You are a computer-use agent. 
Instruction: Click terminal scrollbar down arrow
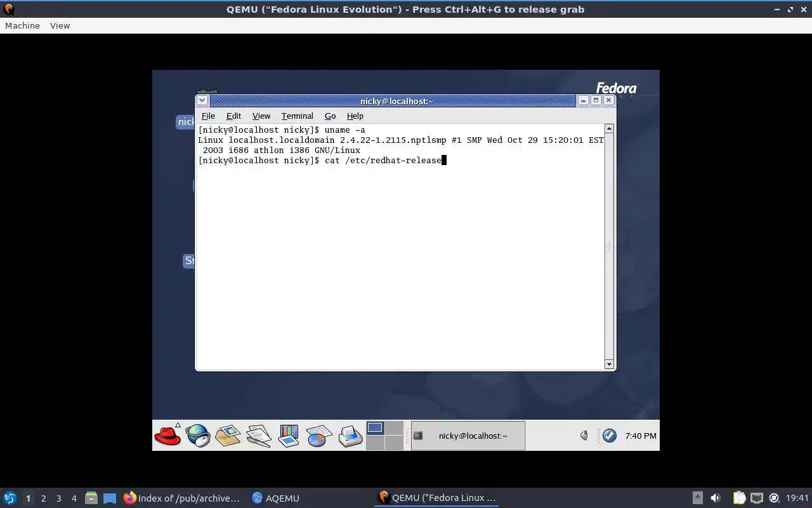(609, 364)
